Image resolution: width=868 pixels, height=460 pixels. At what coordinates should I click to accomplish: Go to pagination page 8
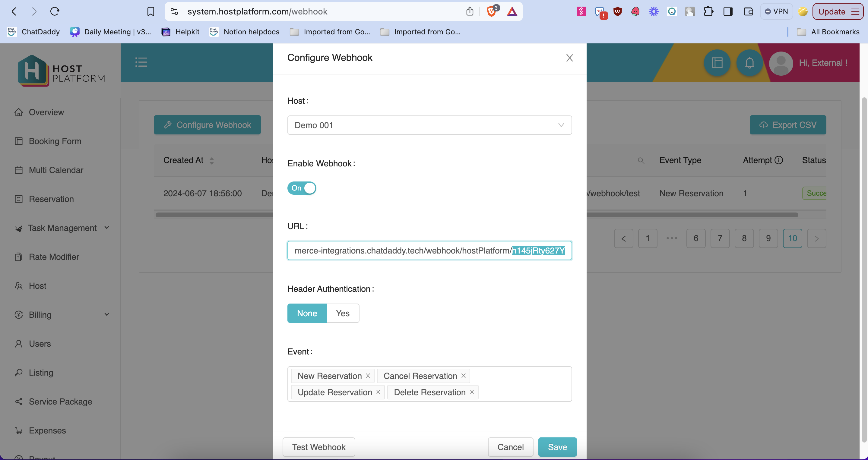click(x=744, y=238)
